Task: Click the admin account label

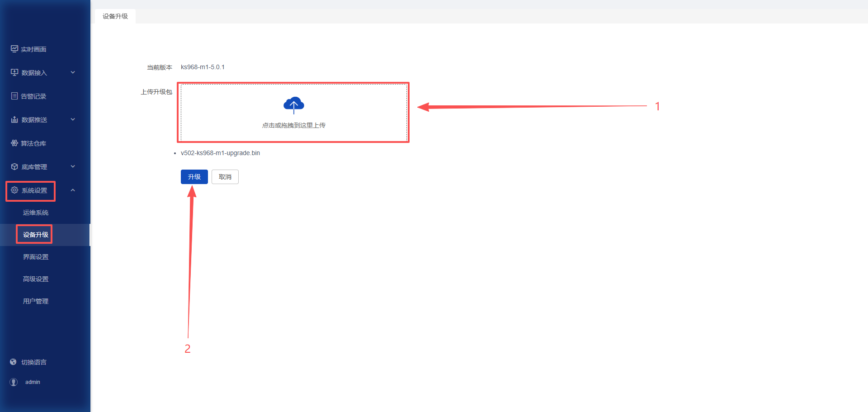Action: [33, 382]
